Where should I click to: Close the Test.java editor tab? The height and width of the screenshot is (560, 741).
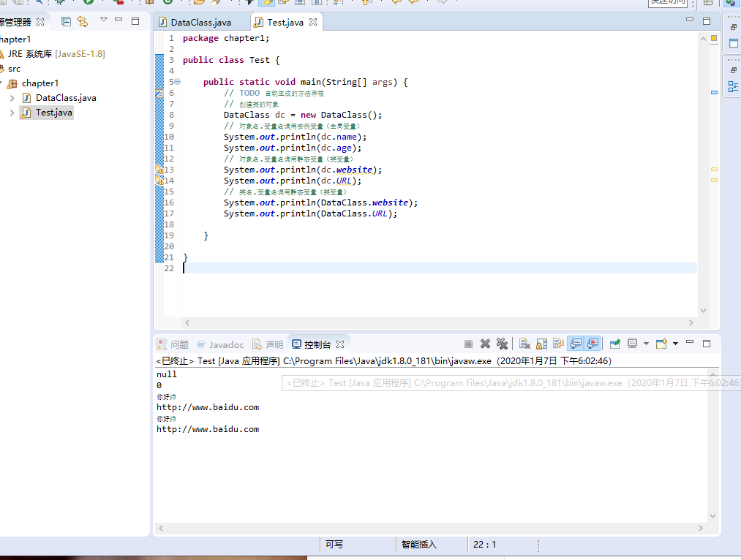[x=313, y=22]
